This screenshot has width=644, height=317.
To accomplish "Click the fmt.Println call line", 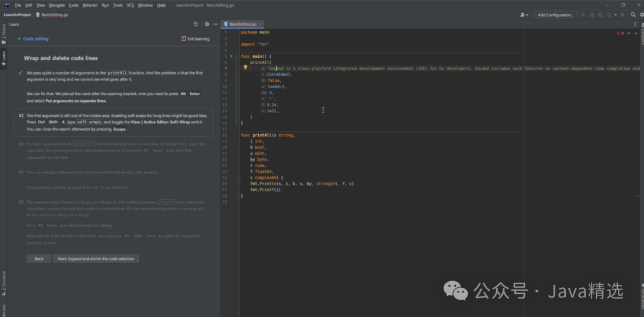I will [x=302, y=184].
